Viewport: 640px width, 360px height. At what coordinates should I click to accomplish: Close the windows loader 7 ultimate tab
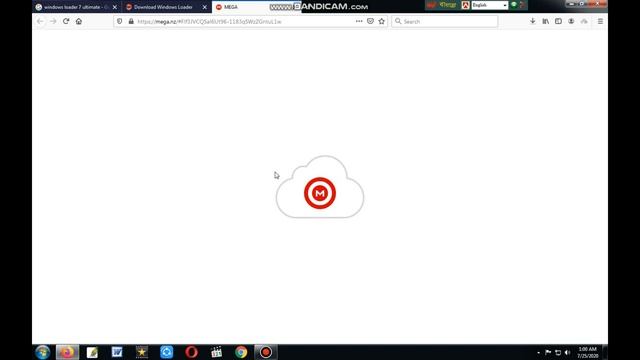115,7
